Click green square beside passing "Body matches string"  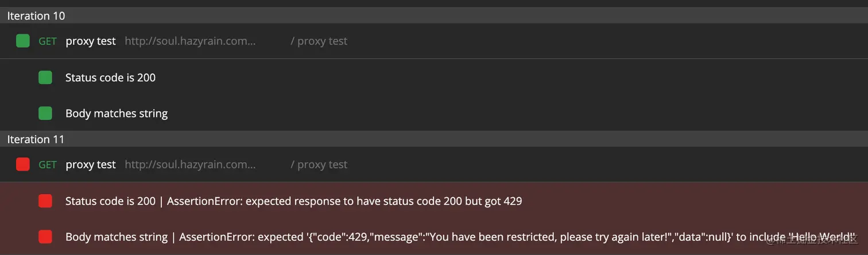45,113
